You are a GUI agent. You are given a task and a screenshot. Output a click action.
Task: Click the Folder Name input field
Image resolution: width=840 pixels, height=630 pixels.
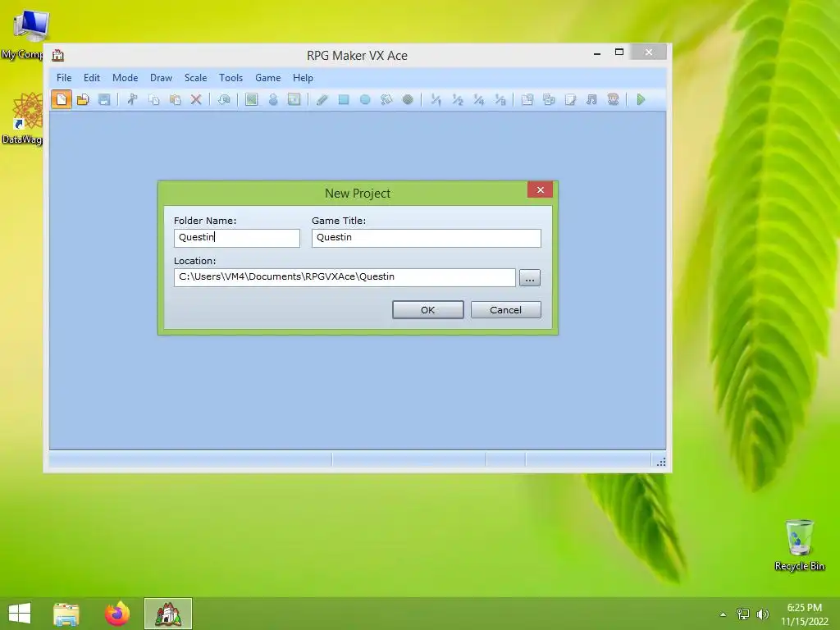pos(237,238)
